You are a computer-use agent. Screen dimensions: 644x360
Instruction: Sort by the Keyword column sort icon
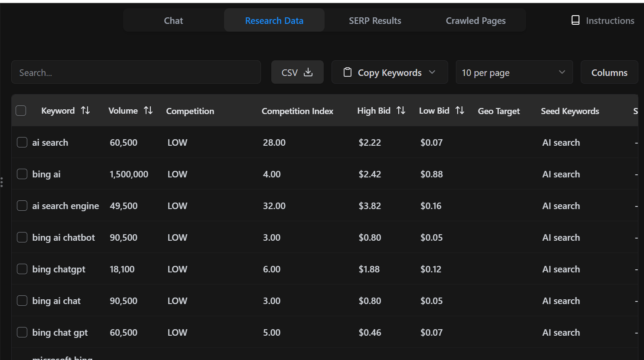tap(86, 111)
